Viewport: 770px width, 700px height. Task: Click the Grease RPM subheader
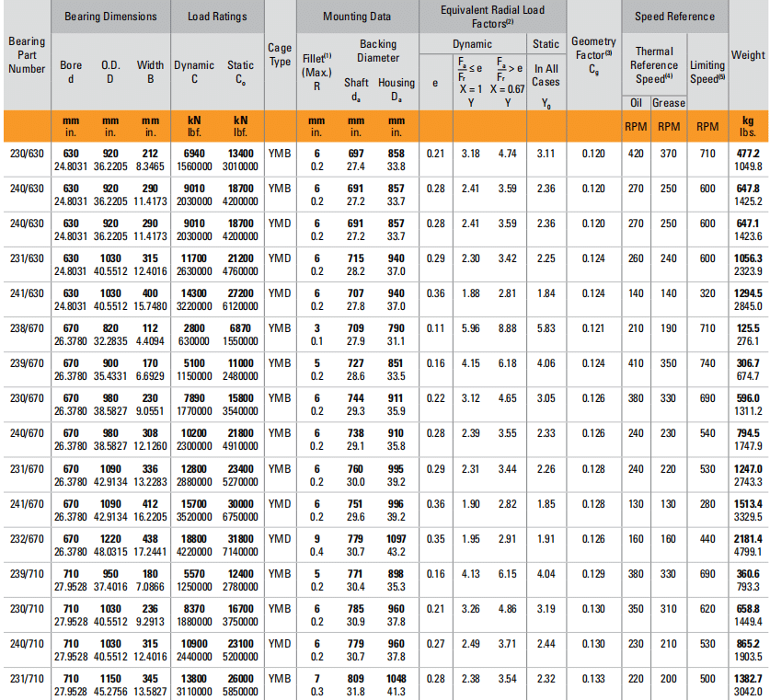click(x=669, y=103)
